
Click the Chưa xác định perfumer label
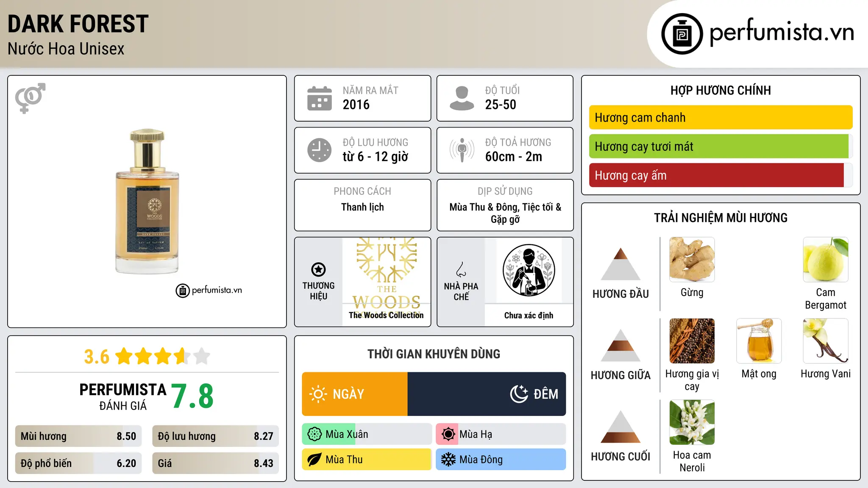(529, 315)
